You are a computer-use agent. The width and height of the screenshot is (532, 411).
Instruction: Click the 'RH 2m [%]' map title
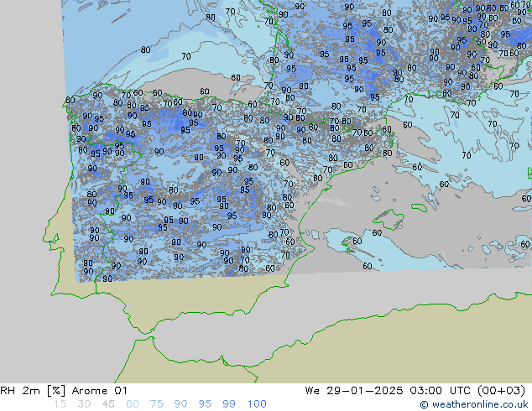33,391
